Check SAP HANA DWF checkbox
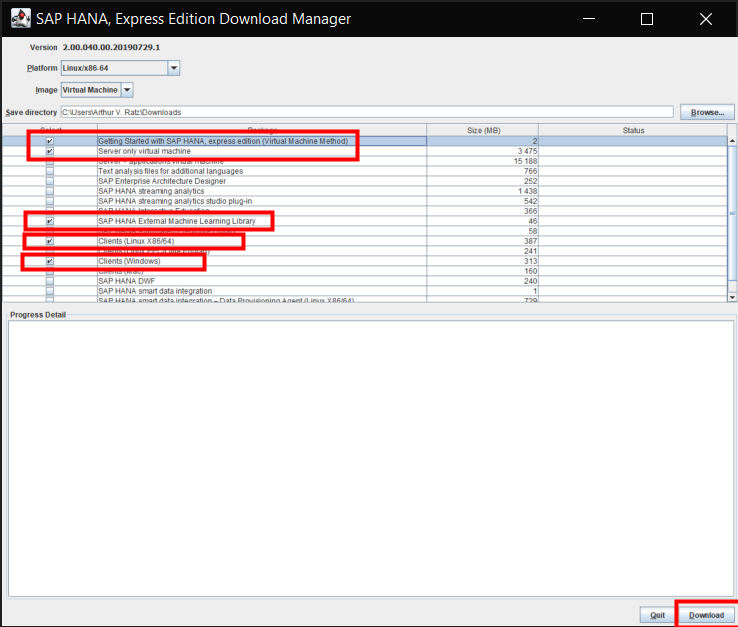This screenshot has height=627, width=738. pos(50,281)
